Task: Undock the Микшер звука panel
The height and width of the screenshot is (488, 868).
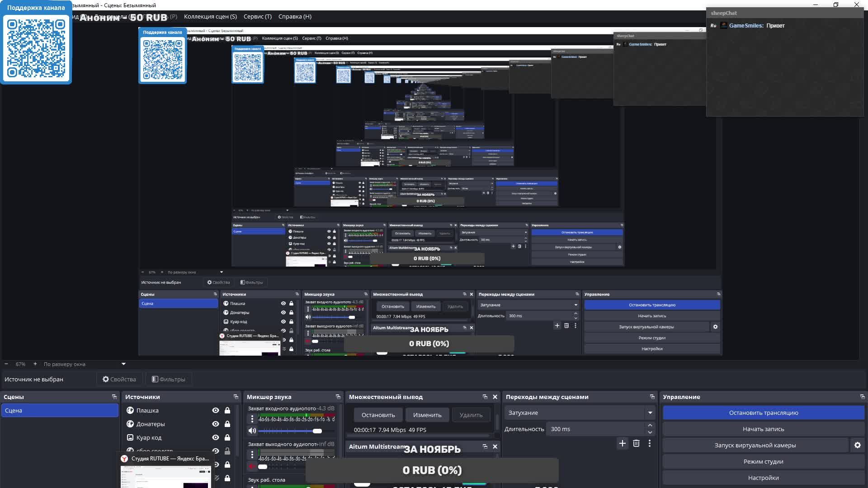Action: [338, 397]
